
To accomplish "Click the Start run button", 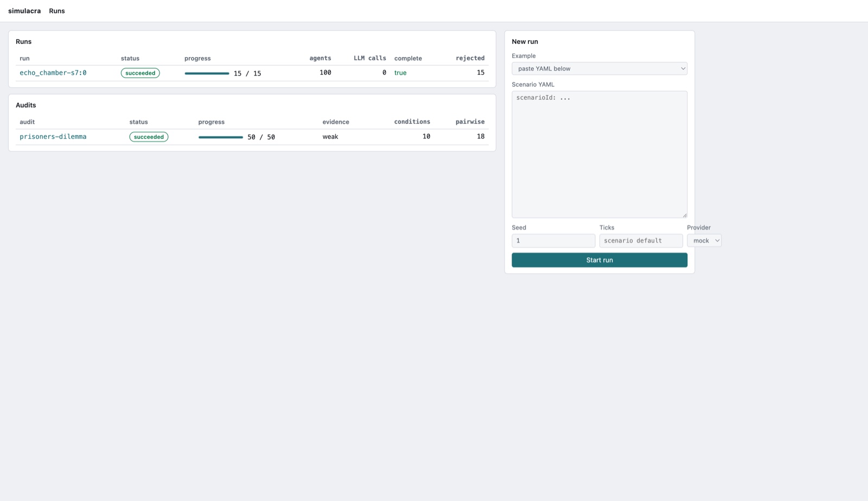I will [599, 260].
